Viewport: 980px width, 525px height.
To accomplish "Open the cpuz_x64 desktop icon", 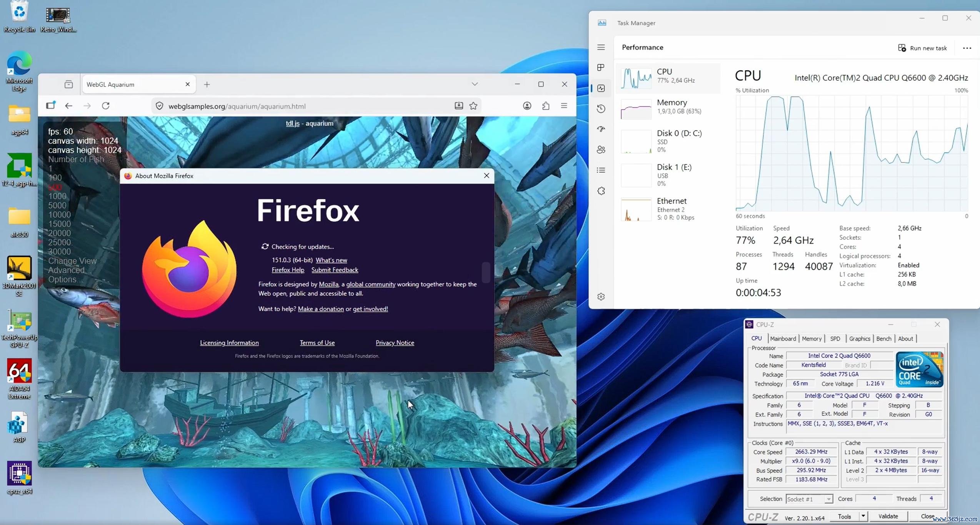I will point(19,478).
